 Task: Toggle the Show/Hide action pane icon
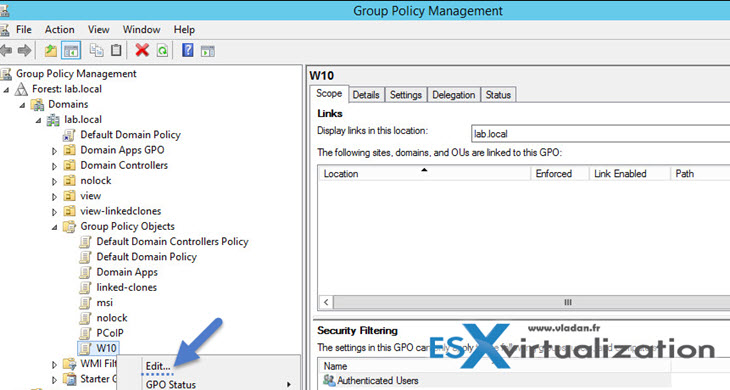coord(208,51)
